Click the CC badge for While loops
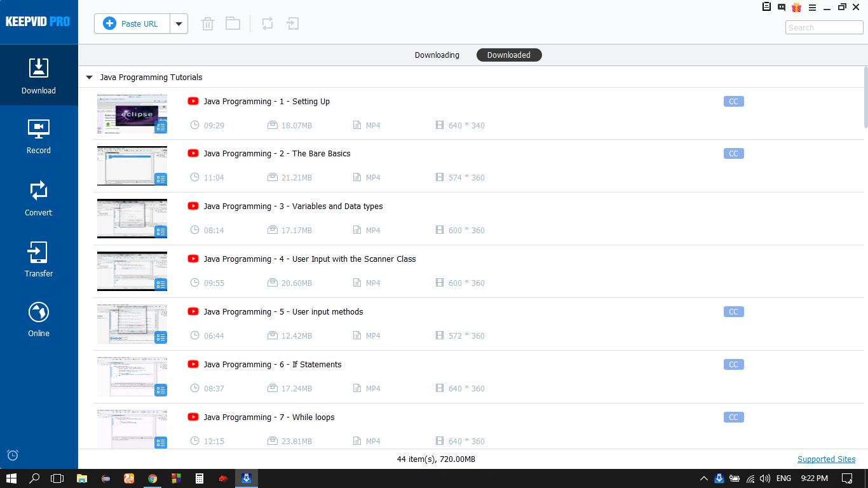The height and width of the screenshot is (488, 868). [x=733, y=417]
